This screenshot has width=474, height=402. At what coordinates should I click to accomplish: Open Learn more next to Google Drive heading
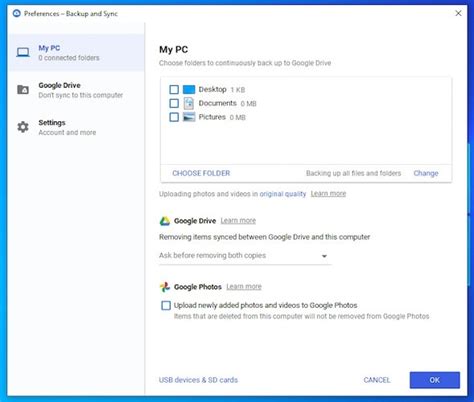pyautogui.click(x=238, y=221)
